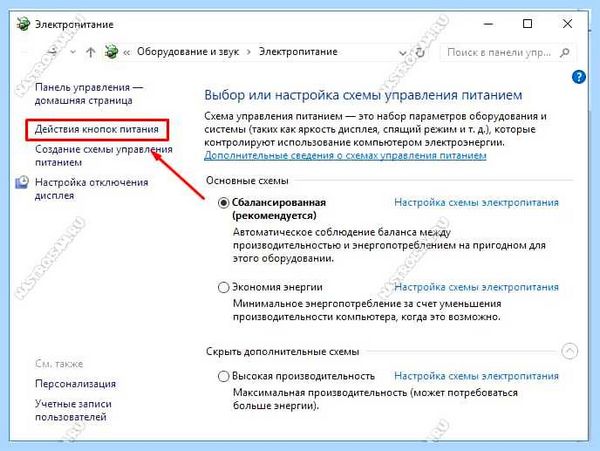This screenshot has height=451, width=600.
Task: Select the Высокая производительность power scheme
Action: coord(223,376)
